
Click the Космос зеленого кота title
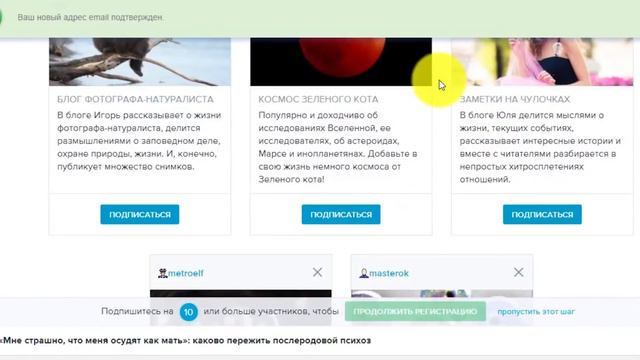318,99
